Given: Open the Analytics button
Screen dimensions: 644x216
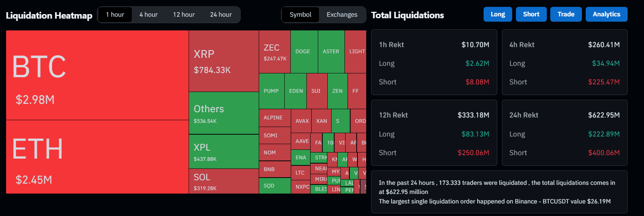Looking at the screenshot, I should (x=606, y=14).
